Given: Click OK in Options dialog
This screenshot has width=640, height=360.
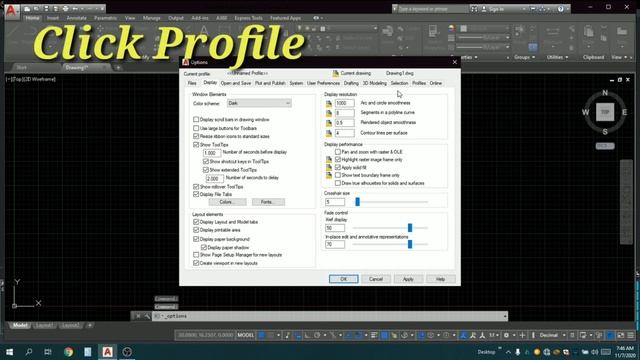Looking at the screenshot, I should pos(344,279).
